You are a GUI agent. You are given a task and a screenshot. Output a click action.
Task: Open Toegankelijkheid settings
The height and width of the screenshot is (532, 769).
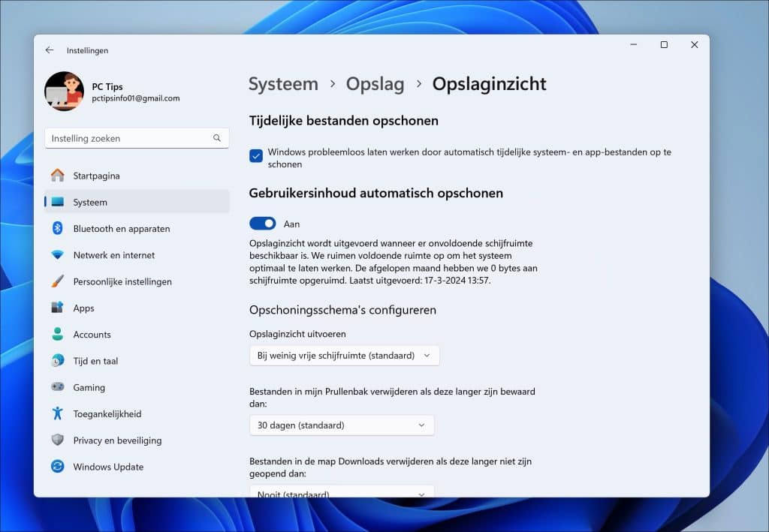tap(137, 413)
